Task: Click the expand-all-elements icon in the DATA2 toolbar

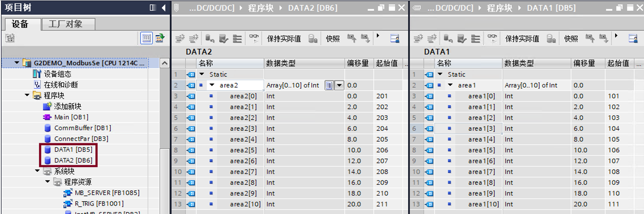Action: (x=237, y=39)
